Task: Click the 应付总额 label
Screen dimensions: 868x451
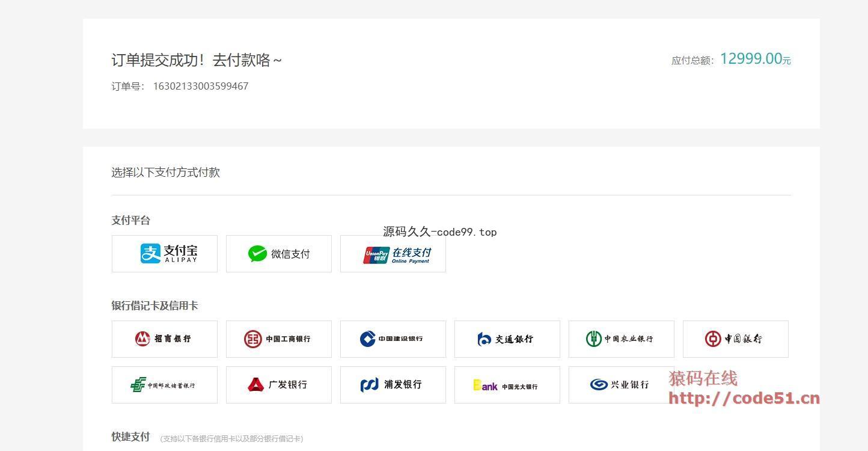Action: pos(692,60)
